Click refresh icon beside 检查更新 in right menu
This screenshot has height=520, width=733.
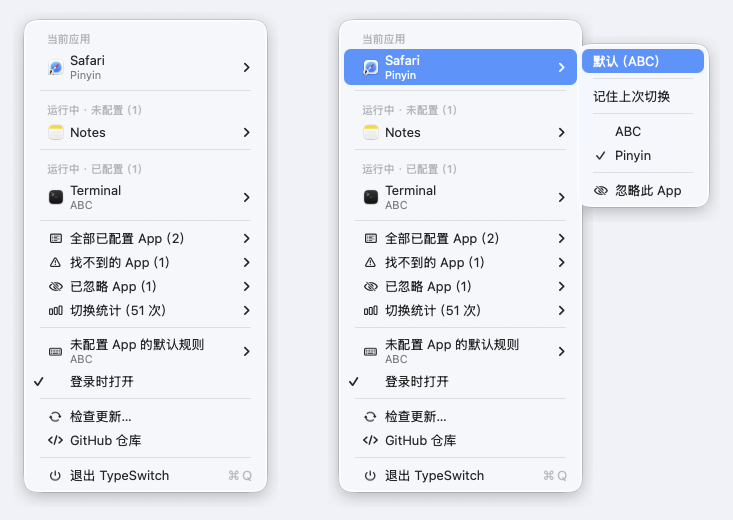371,416
